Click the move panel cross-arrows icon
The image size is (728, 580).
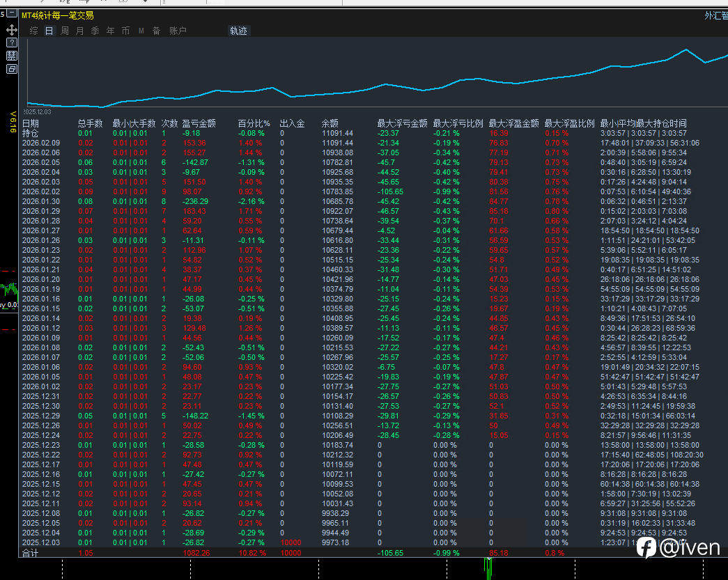pos(11,30)
